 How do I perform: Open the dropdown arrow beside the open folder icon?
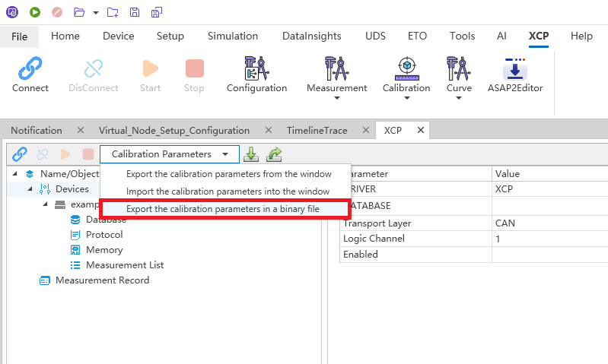pos(96,12)
